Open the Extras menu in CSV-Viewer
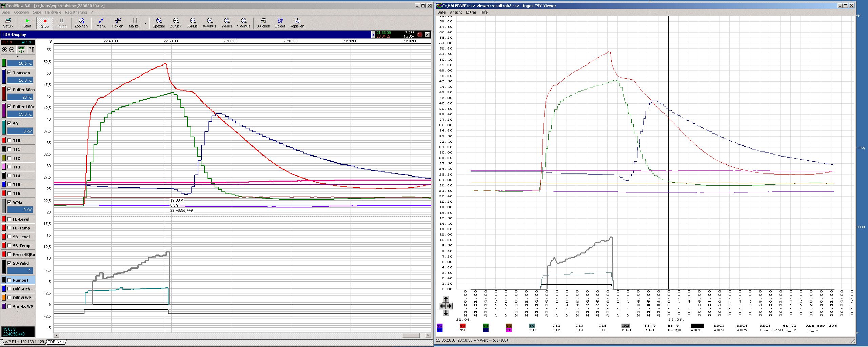This screenshot has width=868, height=347. pyautogui.click(x=471, y=12)
